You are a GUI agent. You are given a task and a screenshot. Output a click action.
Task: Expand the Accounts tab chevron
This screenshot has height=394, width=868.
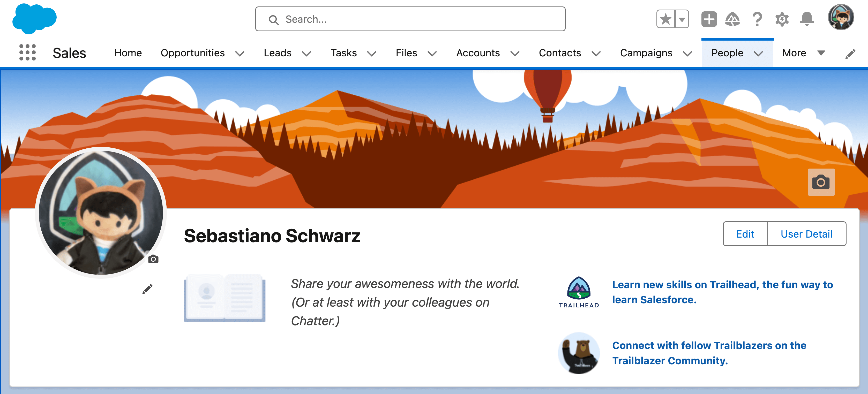coord(515,54)
